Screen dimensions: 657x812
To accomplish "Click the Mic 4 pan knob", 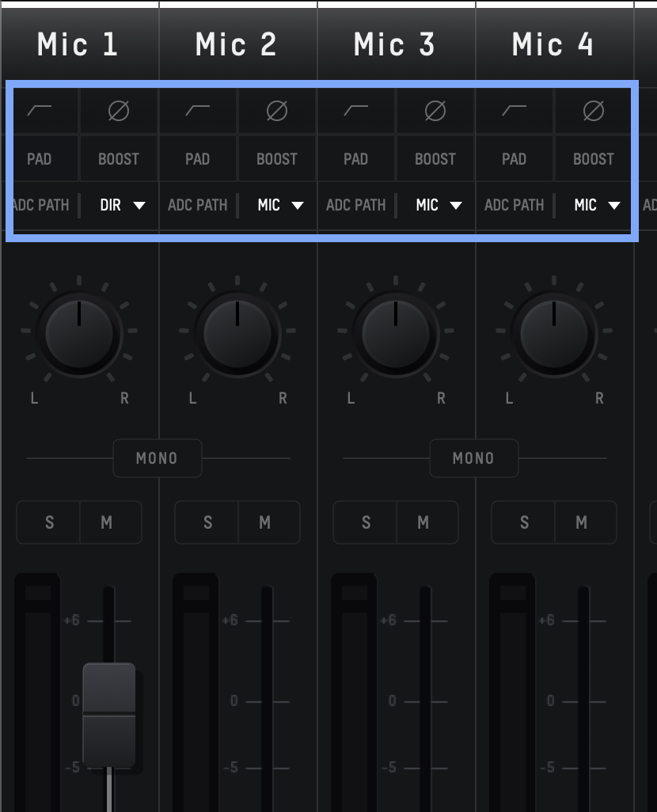I will click(554, 333).
